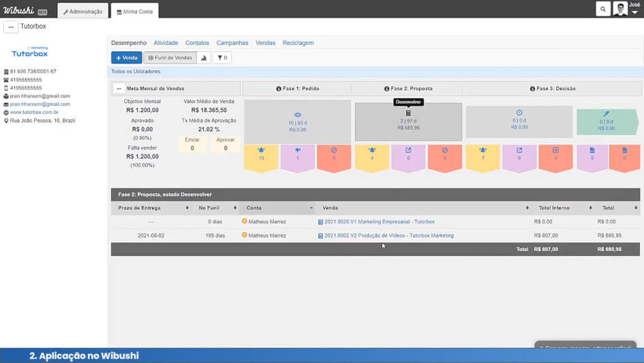Click the blue jean.hhansen@gmail.com email link
The width and height of the screenshot is (644, 363).
[x=40, y=104]
